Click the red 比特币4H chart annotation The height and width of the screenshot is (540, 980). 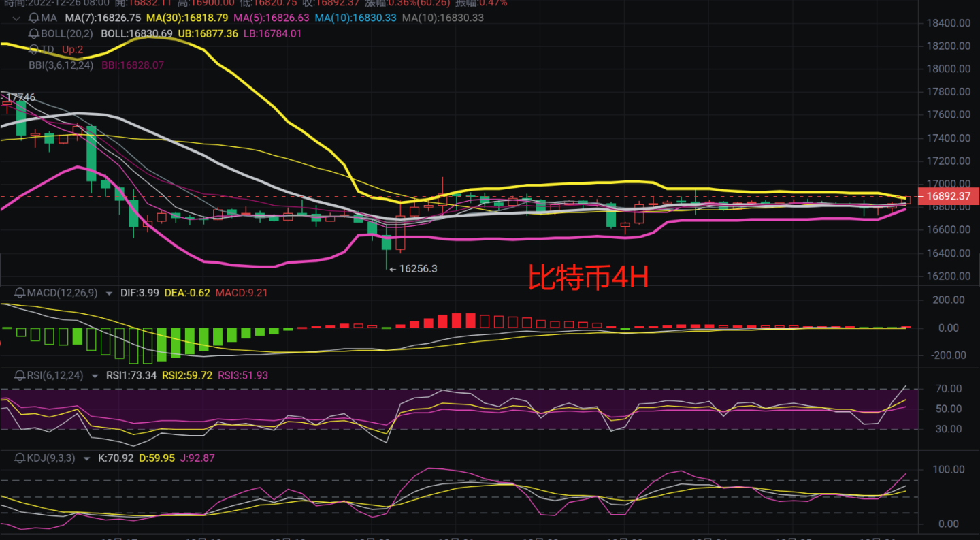589,279
